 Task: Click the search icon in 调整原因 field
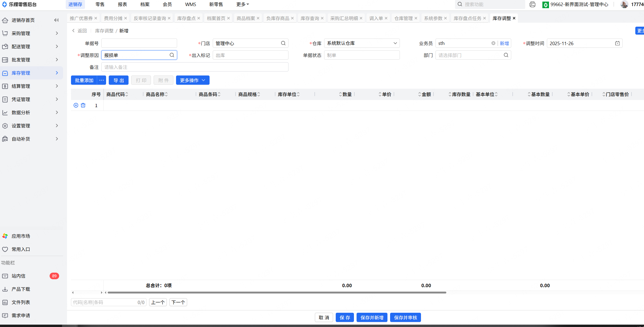coord(172,55)
